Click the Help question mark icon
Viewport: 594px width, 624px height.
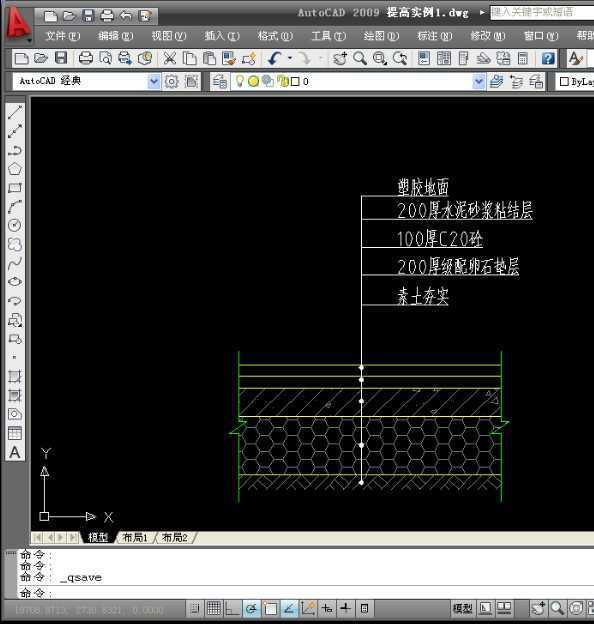coord(548,59)
